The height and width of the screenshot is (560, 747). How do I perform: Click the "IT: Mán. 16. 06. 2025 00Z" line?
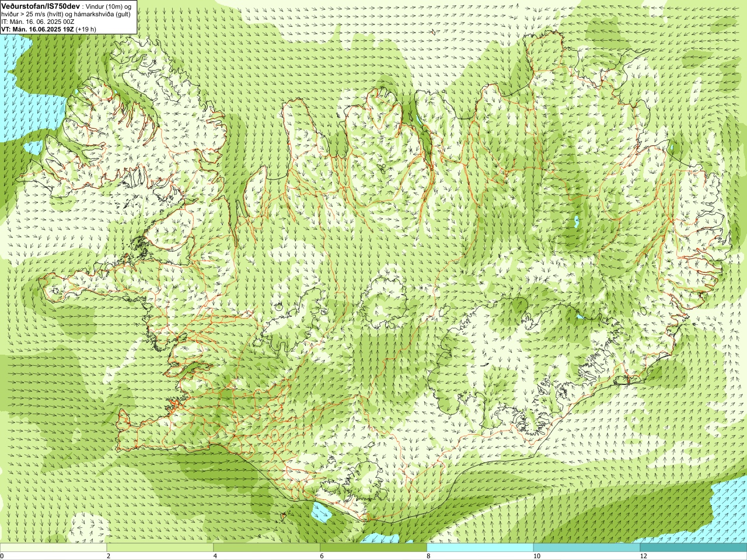(x=37, y=21)
